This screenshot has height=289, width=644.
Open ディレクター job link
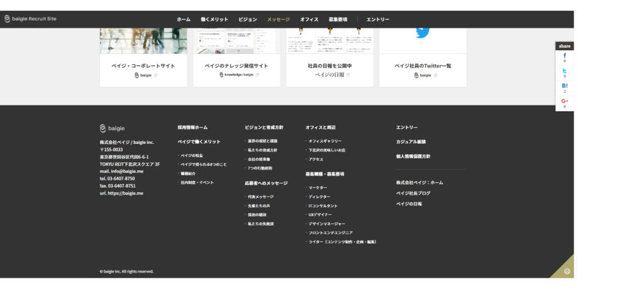click(319, 197)
